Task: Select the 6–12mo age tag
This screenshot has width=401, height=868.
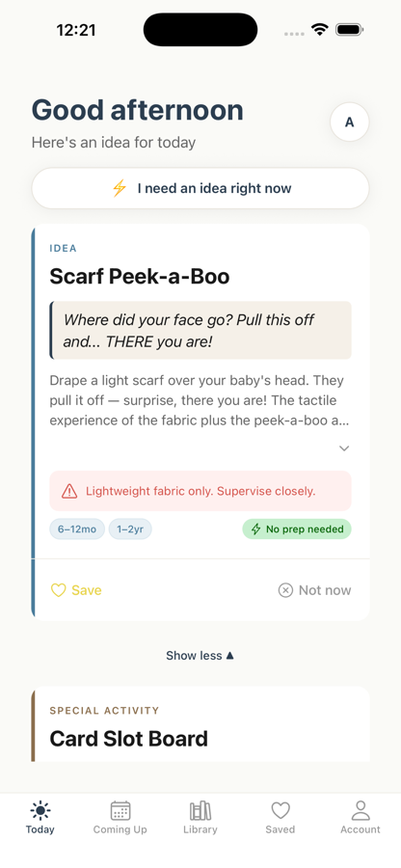Action: (77, 529)
